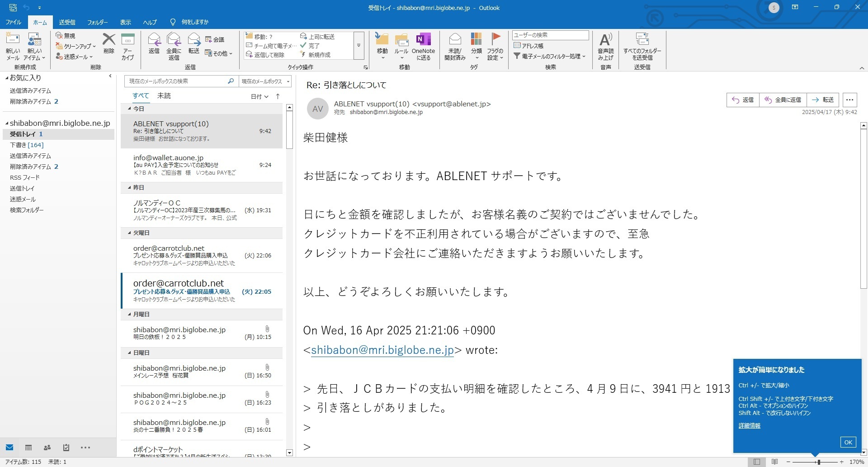Click the 会議 meeting reply icon
Screen dimensions: 868x467
(x=215, y=40)
